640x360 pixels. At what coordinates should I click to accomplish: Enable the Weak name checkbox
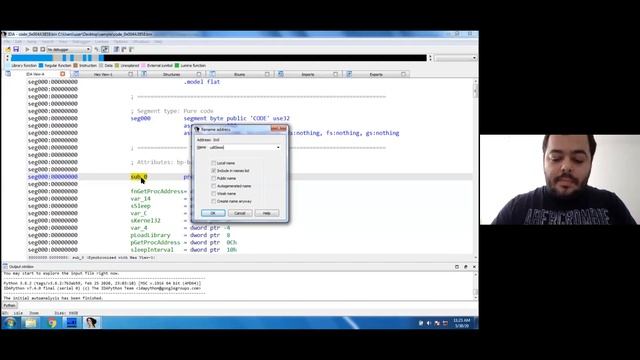[x=213, y=193]
